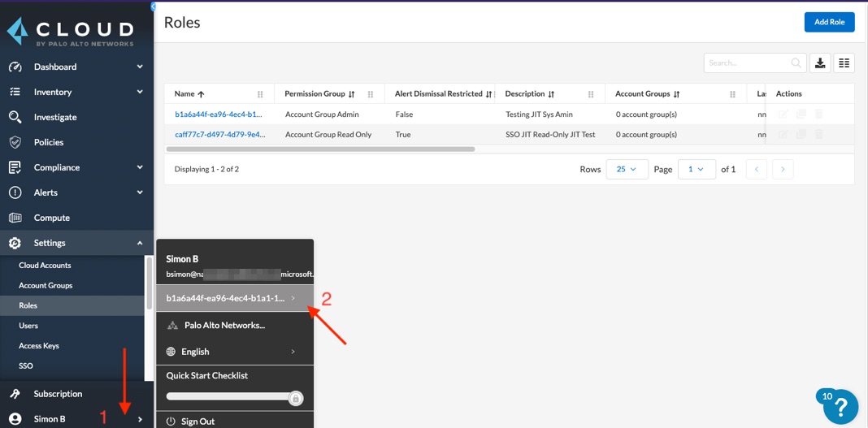Screen dimensions: 868x428
Task: Open the caff77c7-d497 role link
Action: coord(219,134)
